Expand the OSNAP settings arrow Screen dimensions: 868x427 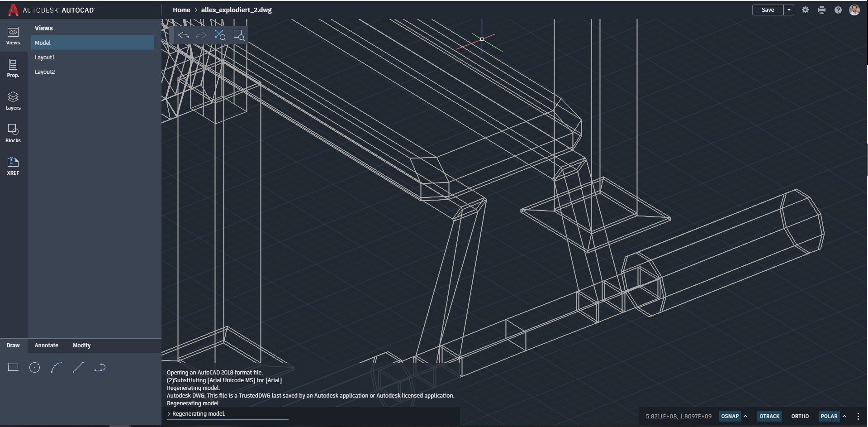click(745, 416)
